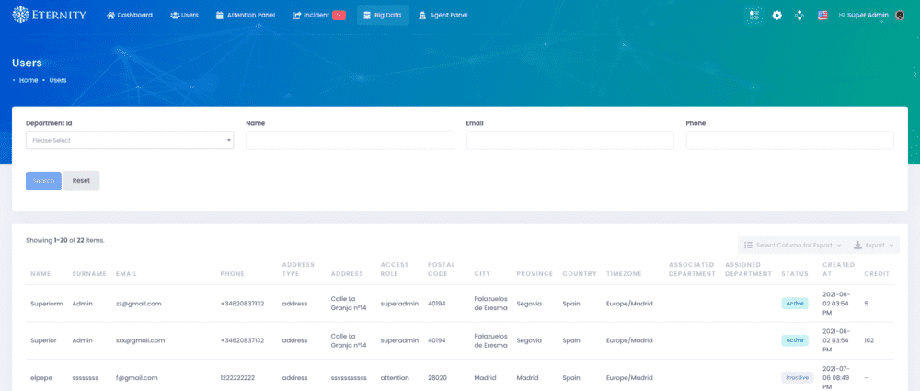This screenshot has height=391, width=920.
Task: Click the TIMEZONE column header
Action: [x=624, y=274]
